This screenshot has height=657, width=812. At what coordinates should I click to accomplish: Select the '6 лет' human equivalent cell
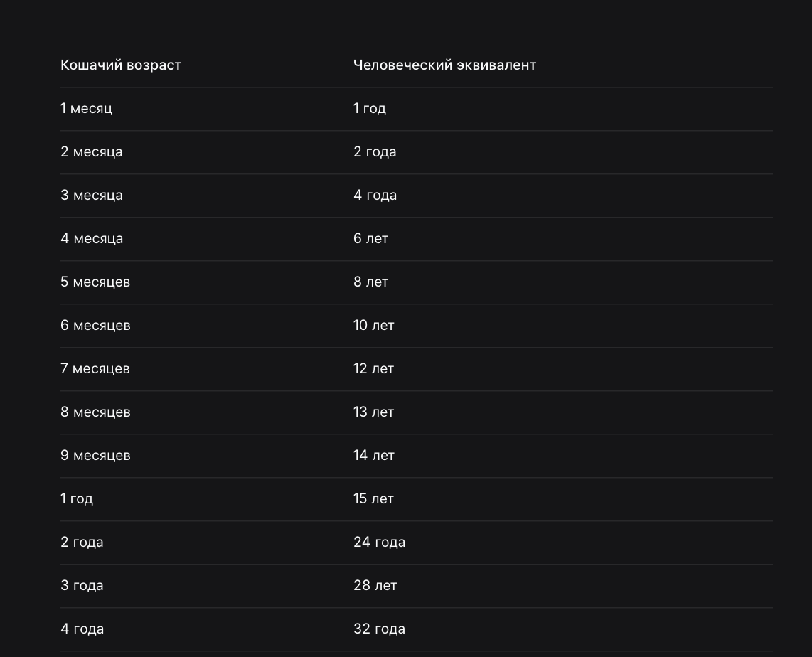click(370, 239)
